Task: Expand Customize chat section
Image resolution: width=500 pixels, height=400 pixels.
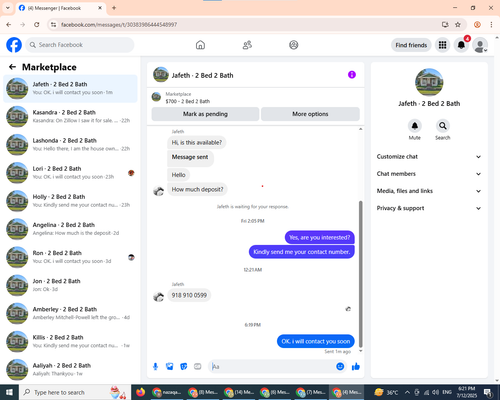Action: 429,157
